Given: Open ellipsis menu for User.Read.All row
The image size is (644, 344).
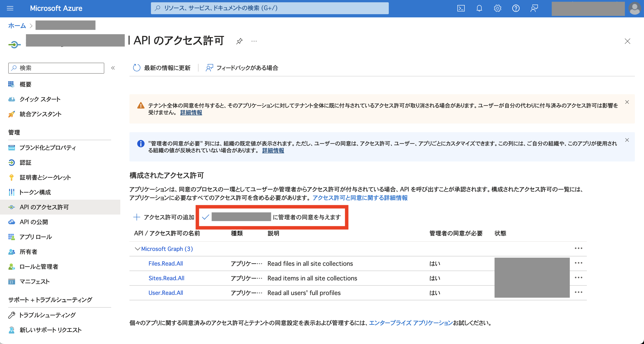Looking at the screenshot, I should (578, 292).
